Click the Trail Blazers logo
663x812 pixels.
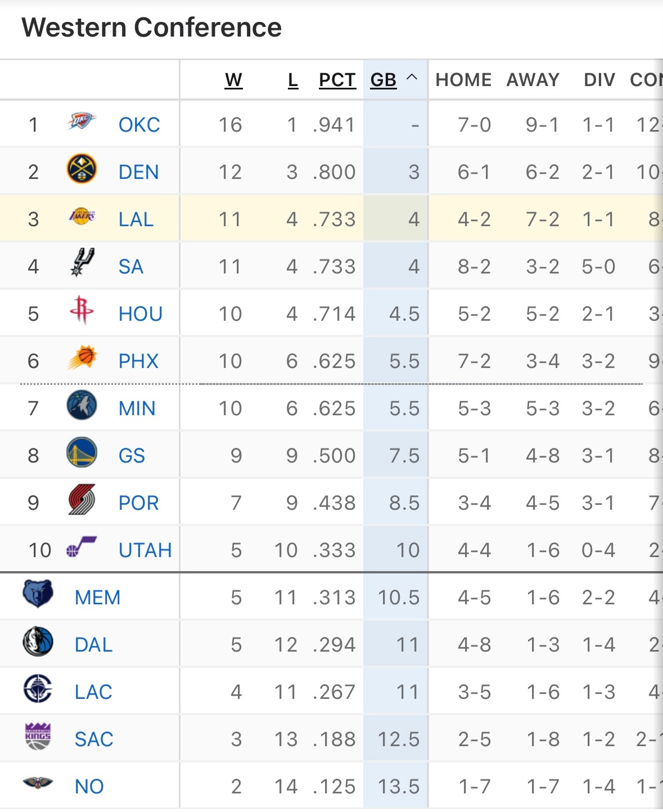[x=82, y=500]
